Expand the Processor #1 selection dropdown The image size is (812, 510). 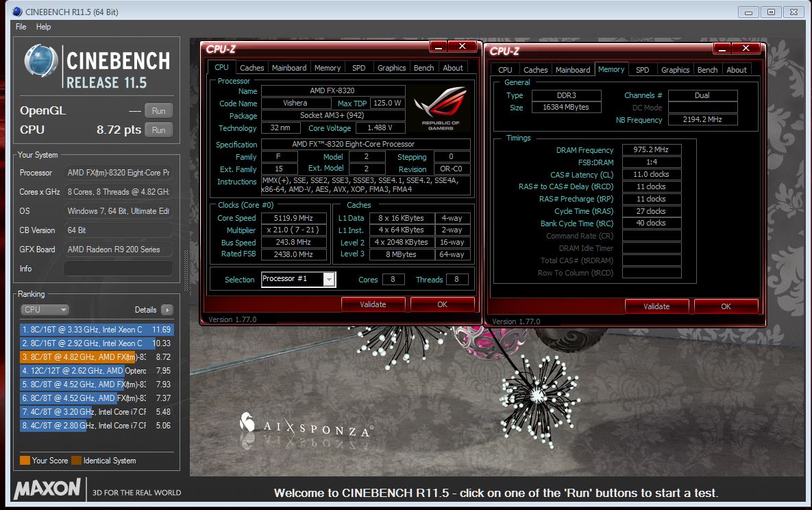click(x=329, y=280)
